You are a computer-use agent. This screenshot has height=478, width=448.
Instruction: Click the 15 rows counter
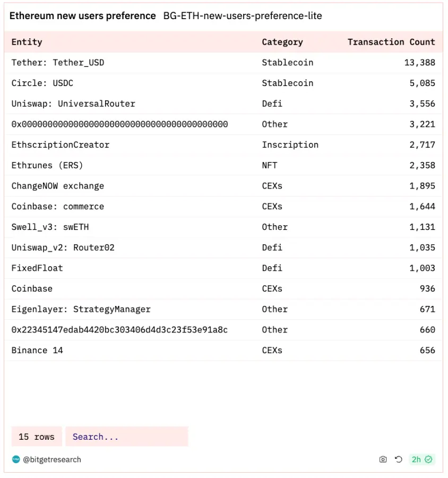pos(37,437)
